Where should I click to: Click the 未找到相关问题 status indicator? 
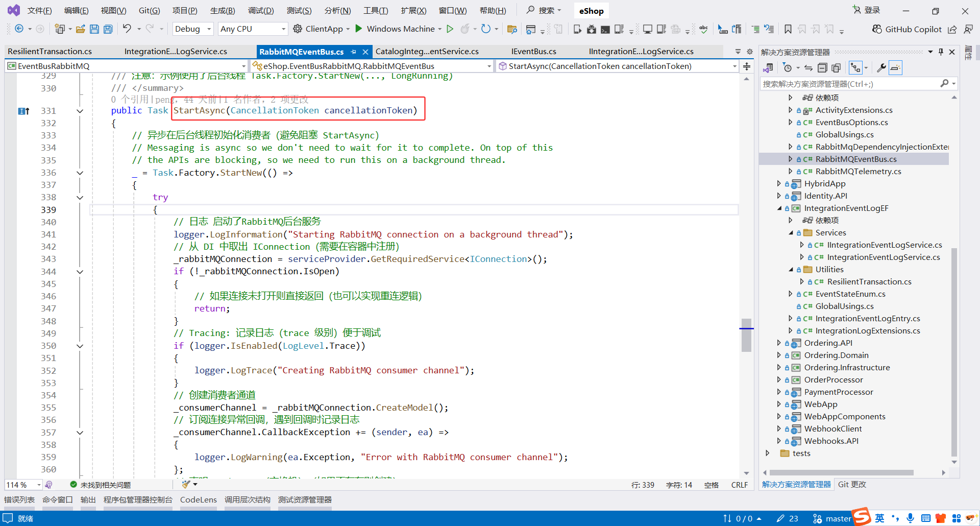pyautogui.click(x=100, y=485)
